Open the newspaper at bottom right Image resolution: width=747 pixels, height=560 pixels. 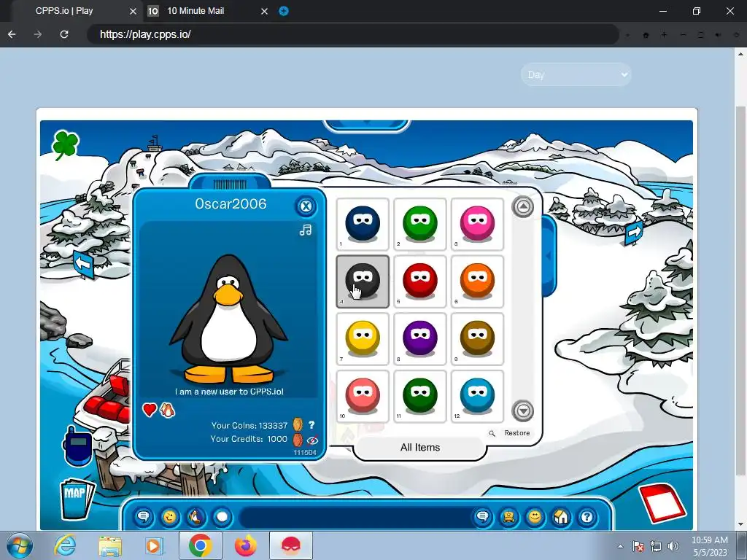coord(662,503)
